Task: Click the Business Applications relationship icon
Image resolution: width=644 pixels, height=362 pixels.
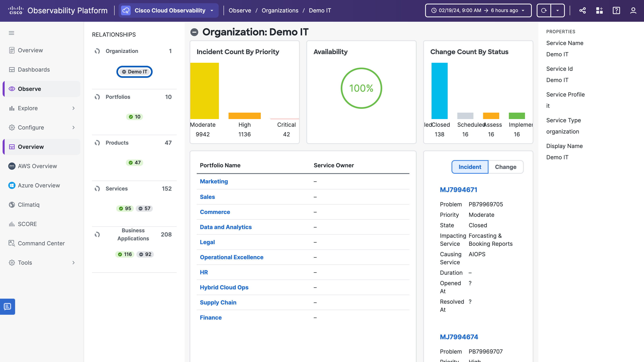Action: (x=97, y=234)
